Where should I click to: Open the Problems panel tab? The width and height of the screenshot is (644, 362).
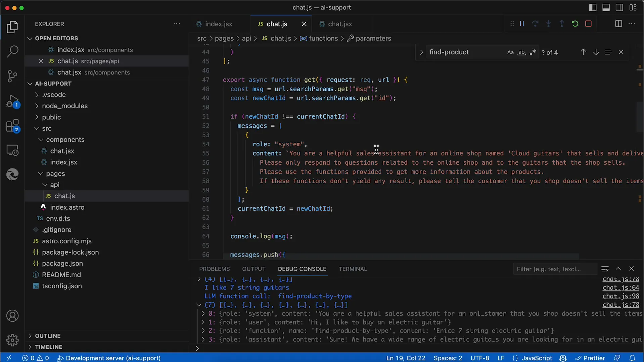point(214,269)
